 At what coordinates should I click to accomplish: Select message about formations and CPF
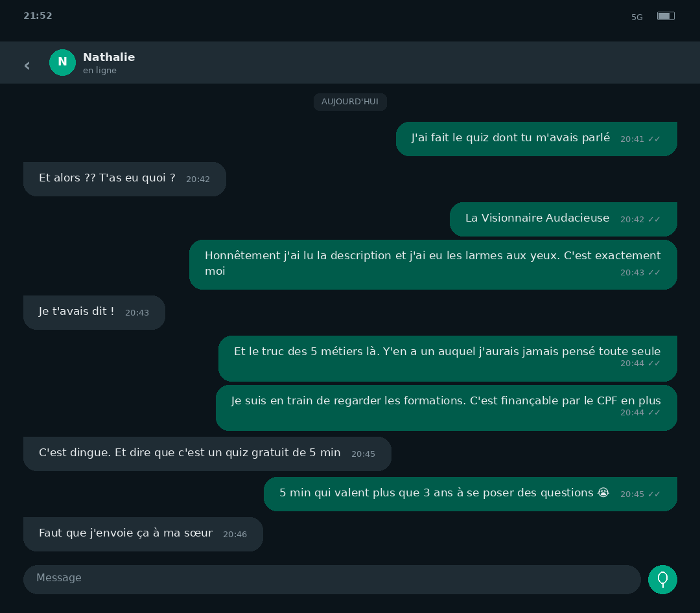447,407
